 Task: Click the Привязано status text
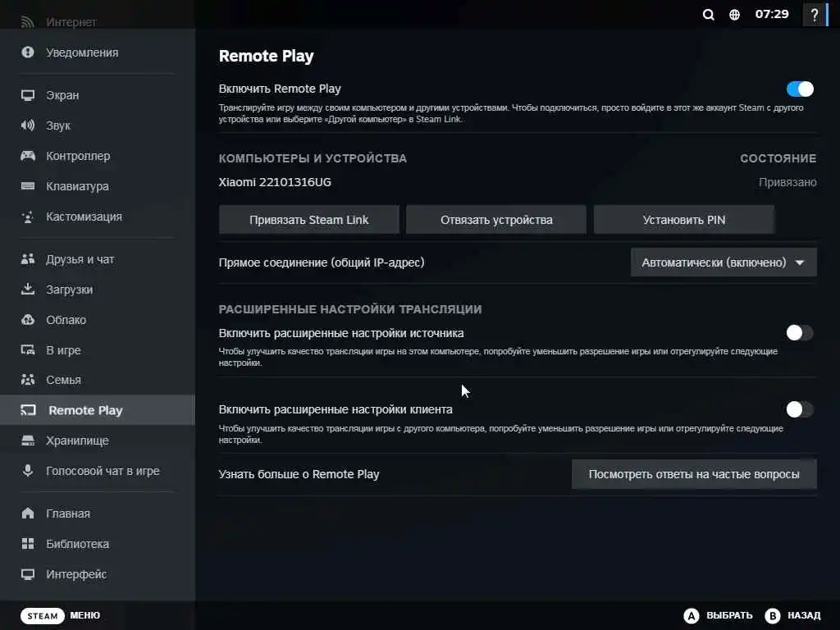pyautogui.click(x=787, y=182)
